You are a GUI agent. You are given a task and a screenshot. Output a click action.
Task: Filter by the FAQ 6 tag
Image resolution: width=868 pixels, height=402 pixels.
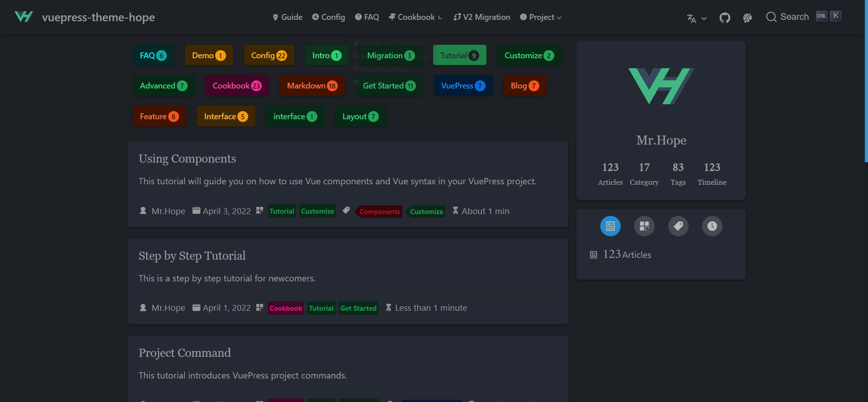(x=153, y=56)
